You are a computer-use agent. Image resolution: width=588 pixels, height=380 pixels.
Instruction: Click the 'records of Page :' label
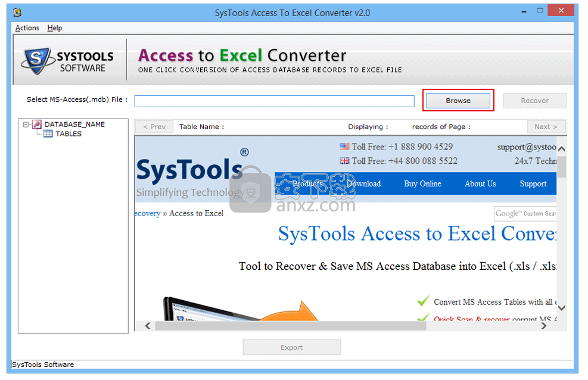[x=441, y=127]
